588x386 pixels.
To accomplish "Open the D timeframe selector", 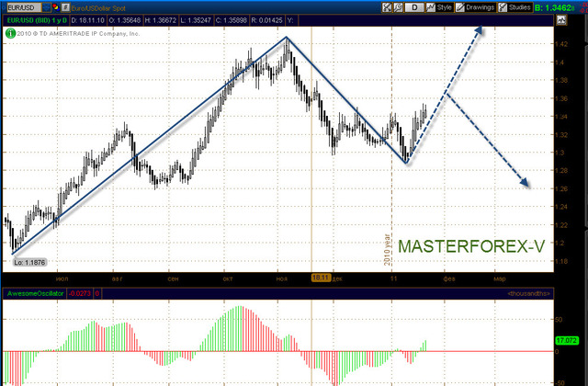I will [414, 7].
